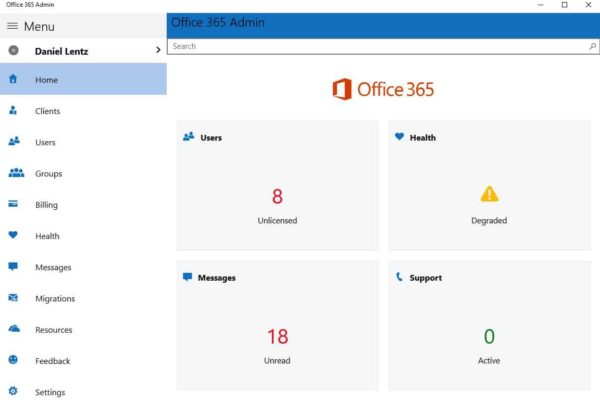
Task: Open the Groups people icon
Action: (x=15, y=173)
